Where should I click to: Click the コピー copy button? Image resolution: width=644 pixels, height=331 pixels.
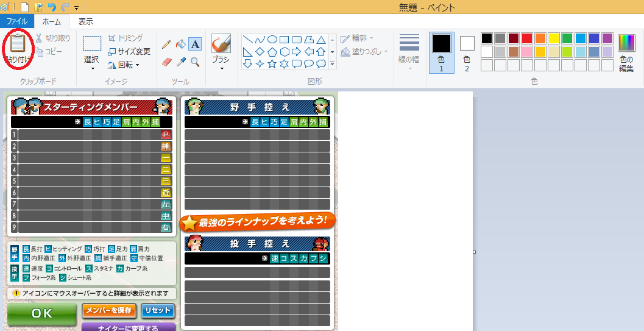tap(49, 52)
